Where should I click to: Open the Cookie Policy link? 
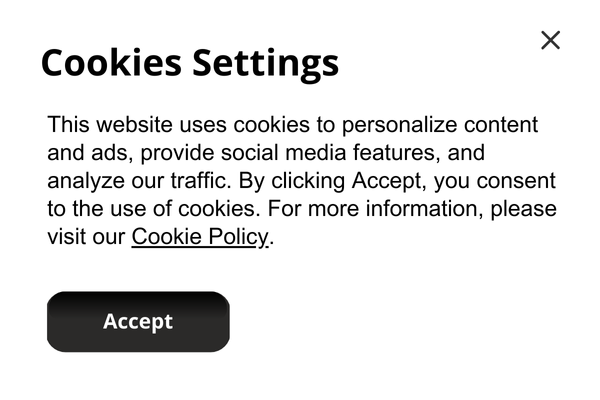point(200,237)
